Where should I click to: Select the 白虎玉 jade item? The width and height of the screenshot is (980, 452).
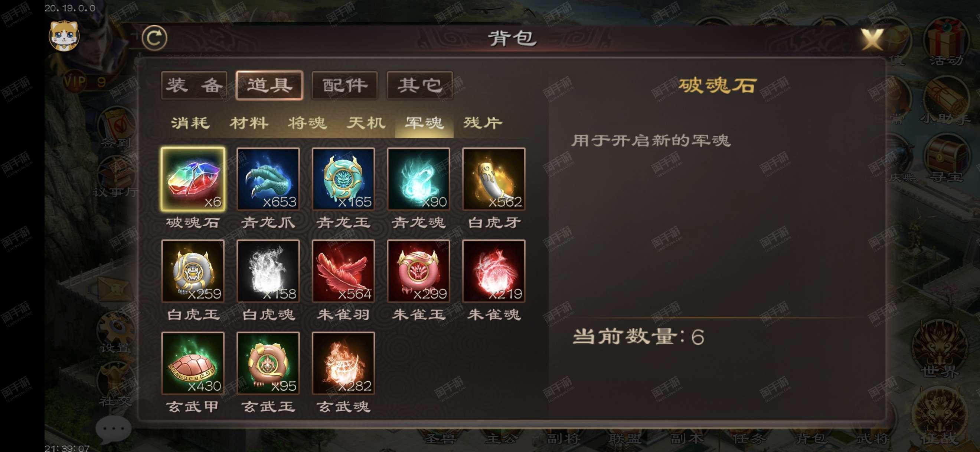(193, 271)
